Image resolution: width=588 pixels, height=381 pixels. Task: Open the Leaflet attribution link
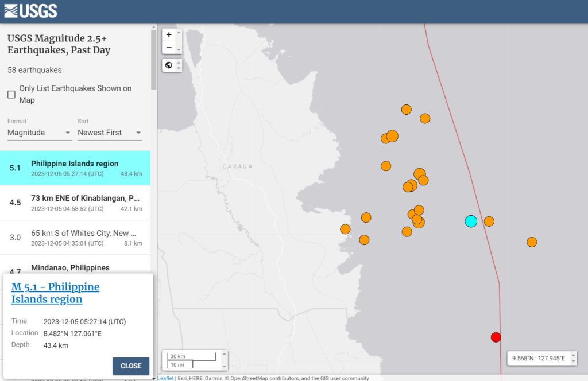(165, 378)
